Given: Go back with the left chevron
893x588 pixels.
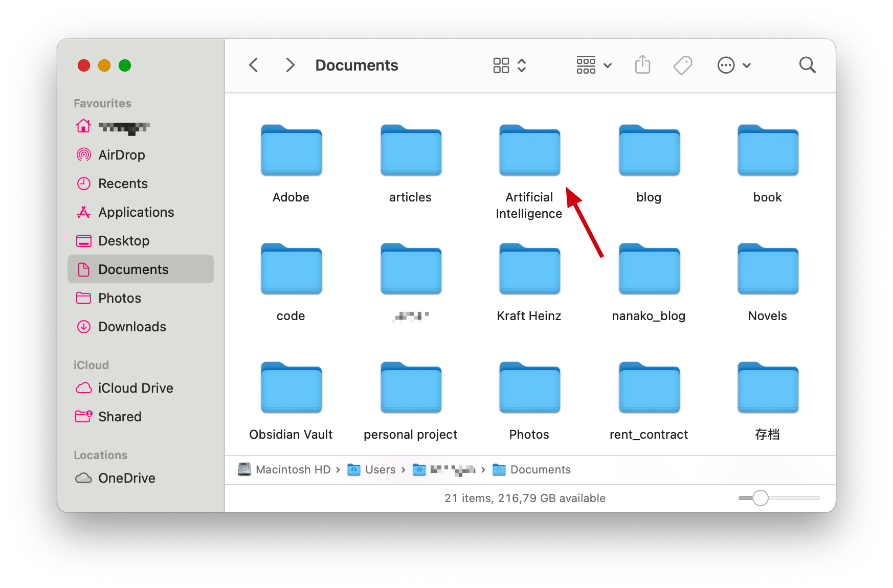Looking at the screenshot, I should coord(254,65).
